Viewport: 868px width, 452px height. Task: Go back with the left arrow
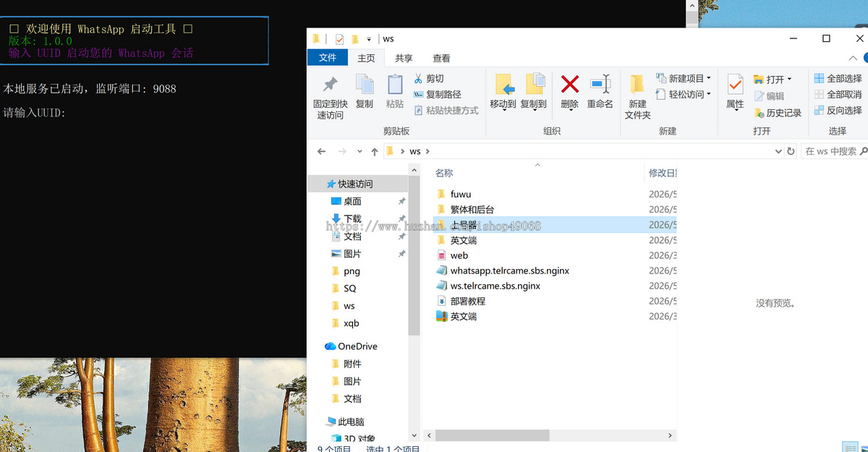pos(322,151)
